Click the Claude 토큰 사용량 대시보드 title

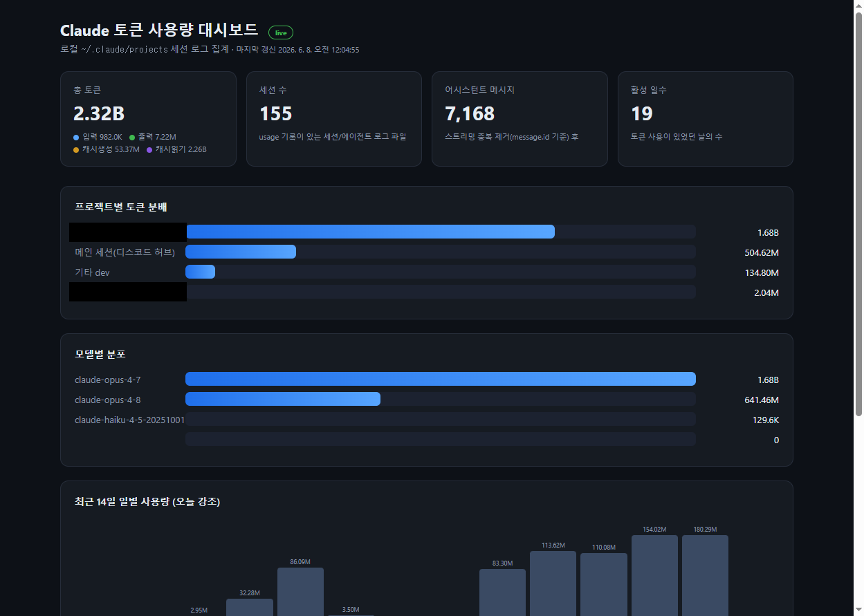click(159, 30)
